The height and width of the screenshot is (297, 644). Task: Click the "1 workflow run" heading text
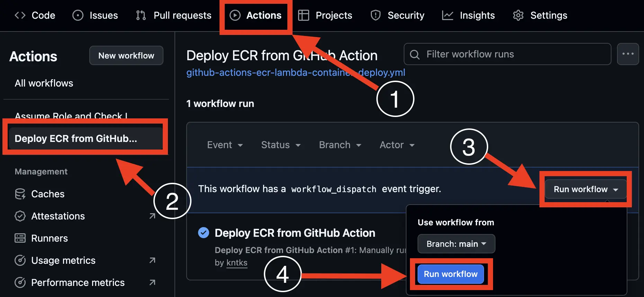coord(220,103)
